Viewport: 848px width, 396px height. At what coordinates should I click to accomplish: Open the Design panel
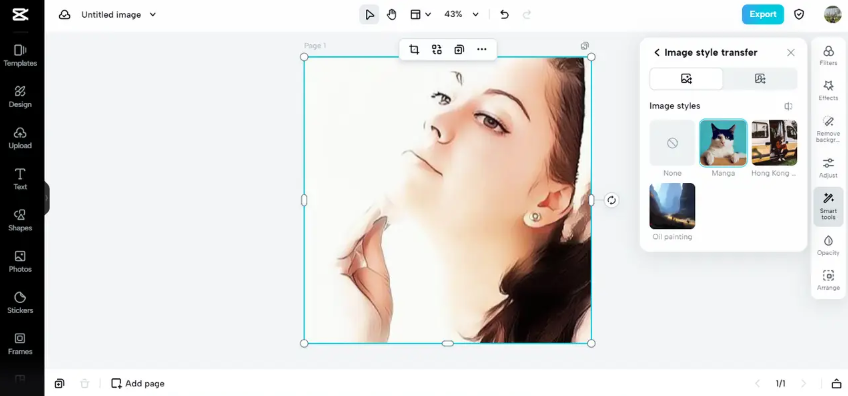[x=20, y=97]
